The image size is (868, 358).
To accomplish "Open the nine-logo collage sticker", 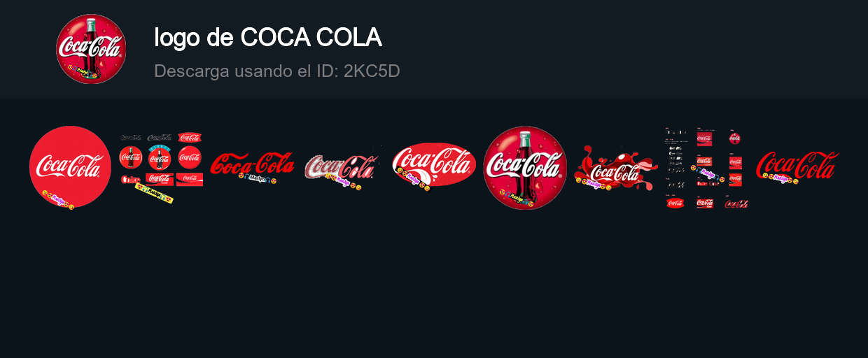I will (161, 168).
